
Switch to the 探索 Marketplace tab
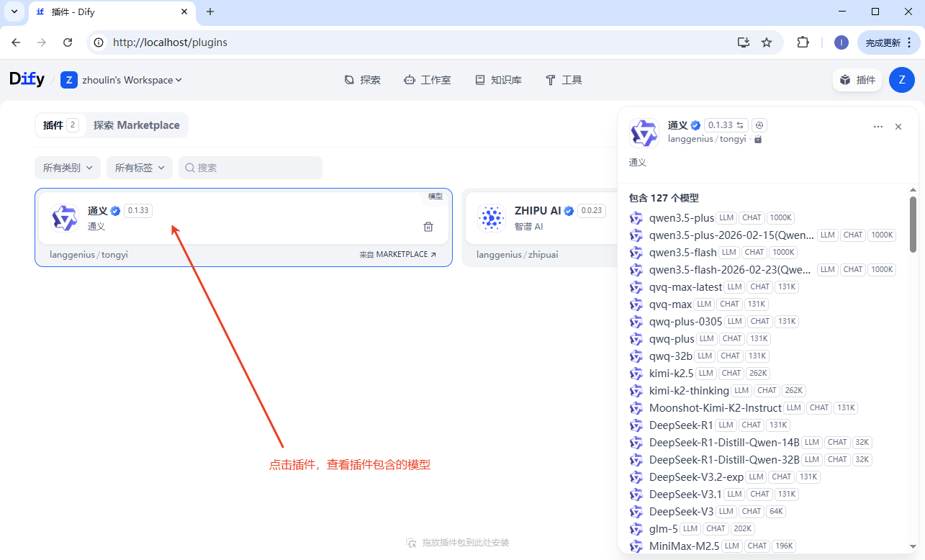coord(136,125)
